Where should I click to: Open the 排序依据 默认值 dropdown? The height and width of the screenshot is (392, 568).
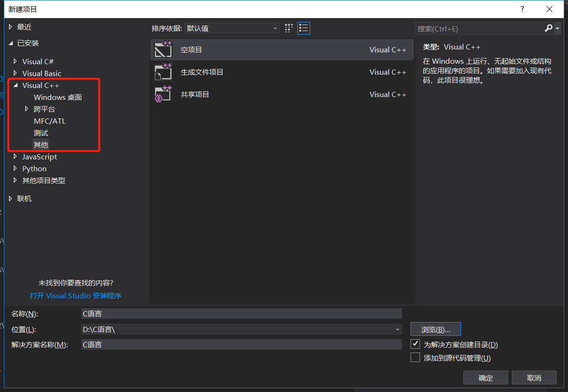(x=232, y=28)
